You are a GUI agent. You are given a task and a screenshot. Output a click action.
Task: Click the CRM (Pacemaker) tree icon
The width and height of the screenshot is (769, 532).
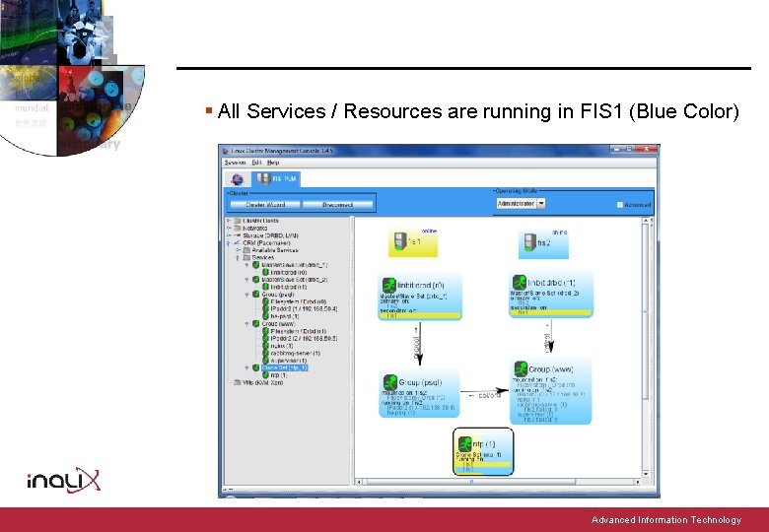[x=238, y=243]
